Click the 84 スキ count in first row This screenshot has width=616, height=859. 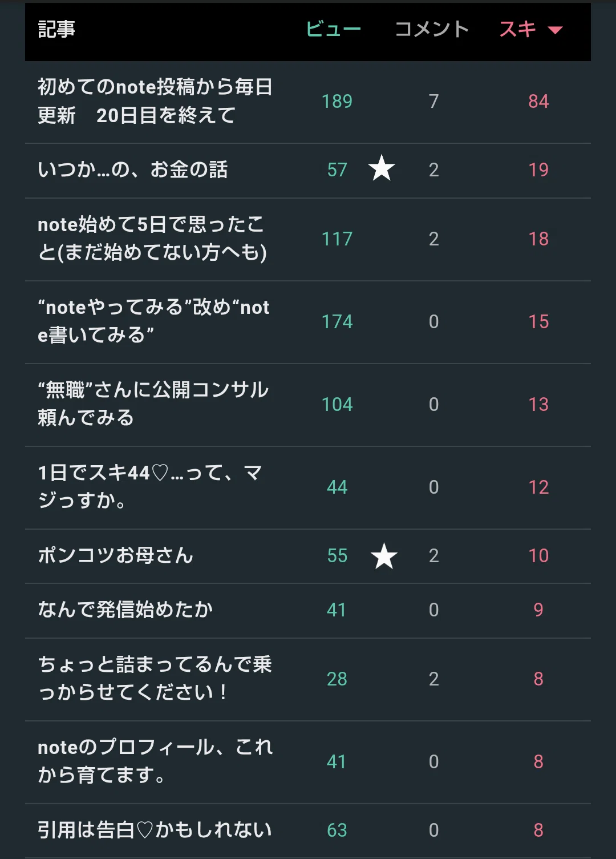click(538, 102)
